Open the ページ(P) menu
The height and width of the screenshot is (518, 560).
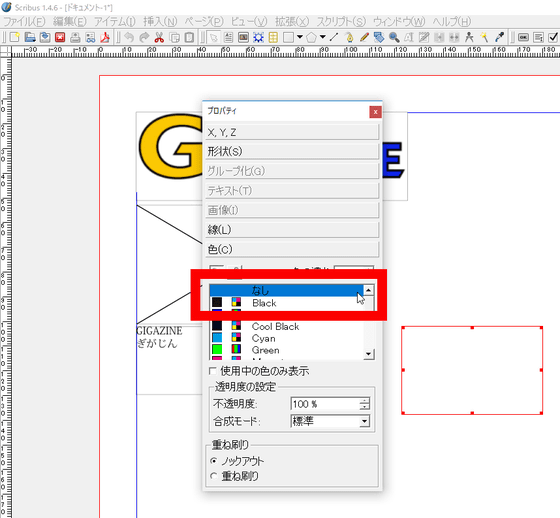tap(204, 22)
